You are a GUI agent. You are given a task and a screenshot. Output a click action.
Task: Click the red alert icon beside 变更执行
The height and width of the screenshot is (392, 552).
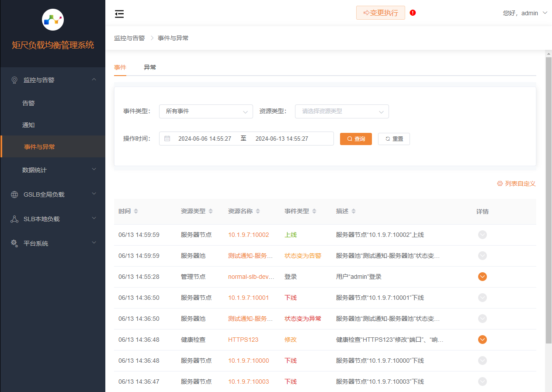tap(413, 13)
